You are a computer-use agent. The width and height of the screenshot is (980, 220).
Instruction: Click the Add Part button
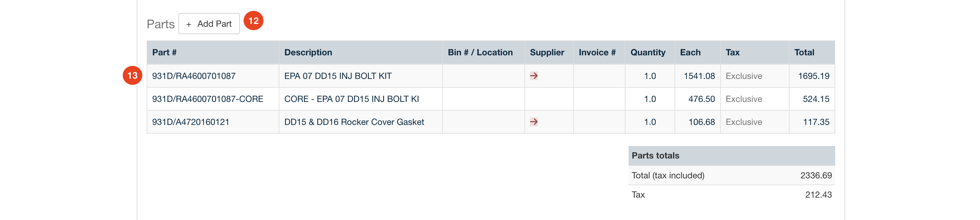pyautogui.click(x=209, y=24)
